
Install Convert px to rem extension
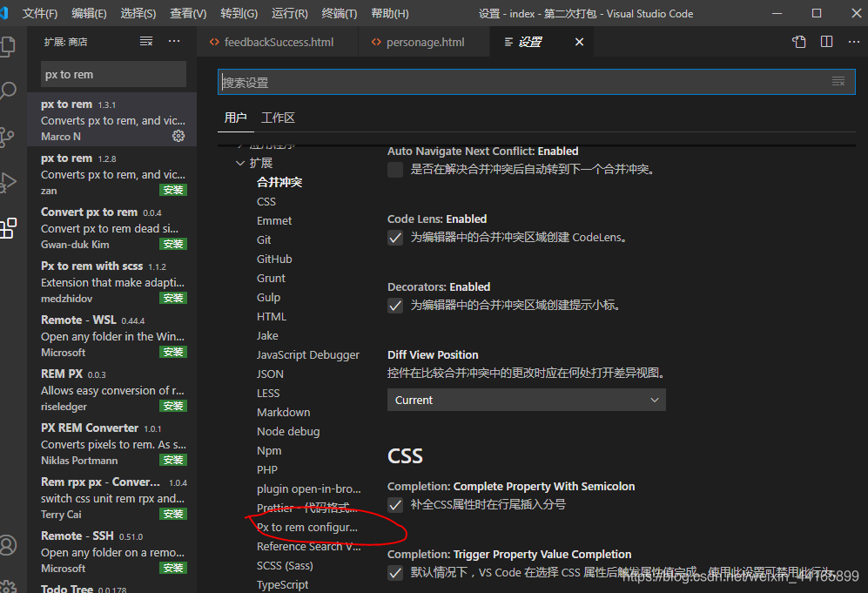pyautogui.click(x=173, y=244)
